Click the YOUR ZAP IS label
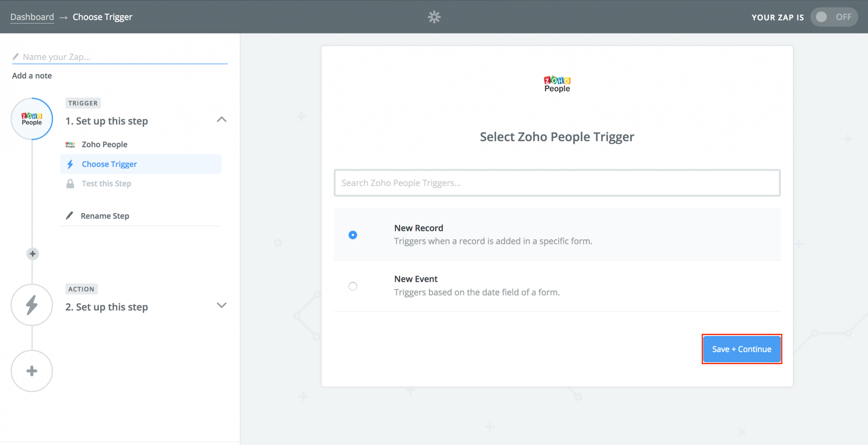The width and height of the screenshot is (868, 445). pyautogui.click(x=778, y=17)
